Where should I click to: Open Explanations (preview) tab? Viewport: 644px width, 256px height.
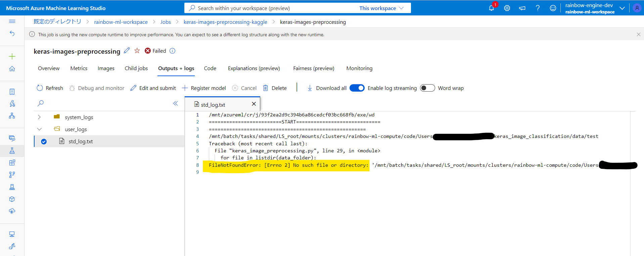pyautogui.click(x=254, y=68)
